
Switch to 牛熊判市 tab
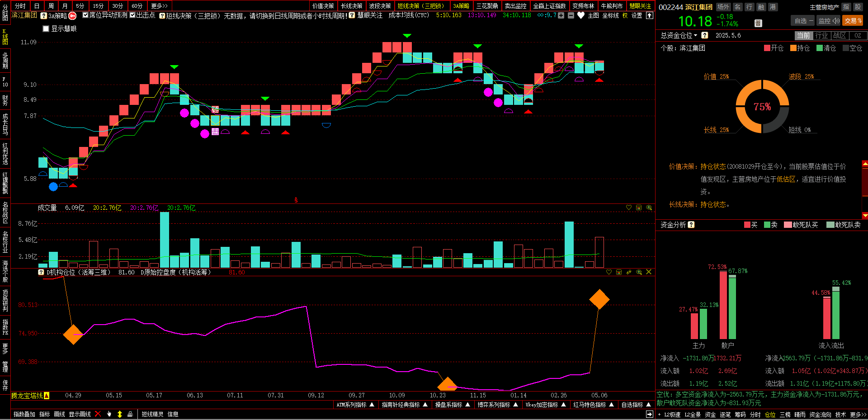tap(612, 6)
